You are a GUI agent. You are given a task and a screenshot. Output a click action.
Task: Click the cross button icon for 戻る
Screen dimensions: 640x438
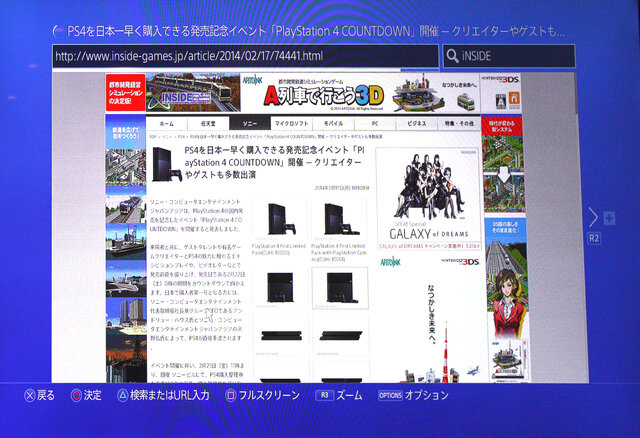29,395
